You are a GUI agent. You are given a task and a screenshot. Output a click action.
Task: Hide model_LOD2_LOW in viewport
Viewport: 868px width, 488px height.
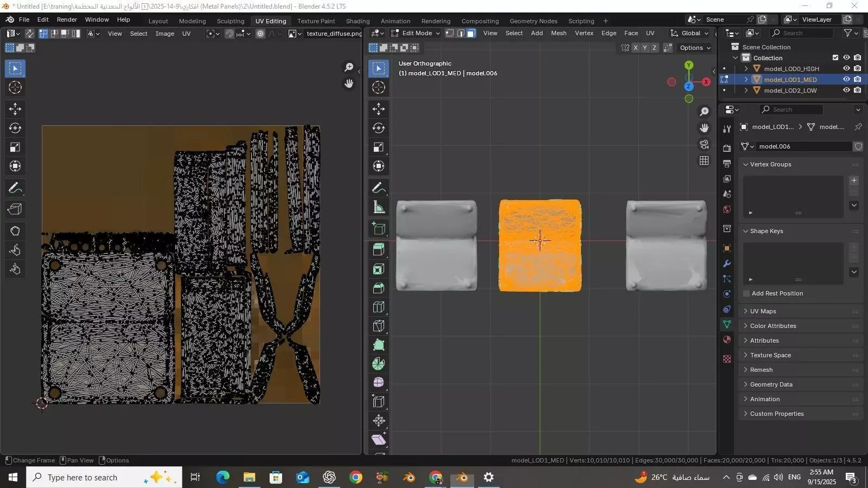846,91
